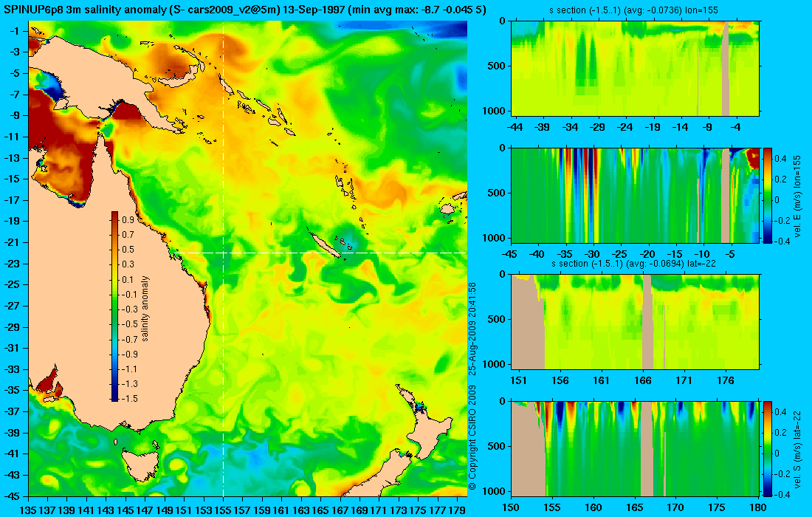The height and width of the screenshot is (517, 812).
Task: Click the white dashed vertical line at lon 155
Action: point(223,258)
